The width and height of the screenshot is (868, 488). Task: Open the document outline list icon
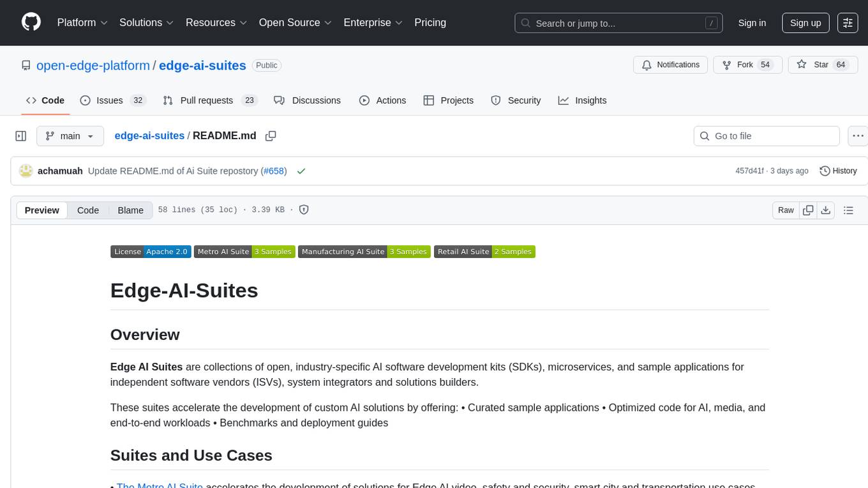[848, 210]
